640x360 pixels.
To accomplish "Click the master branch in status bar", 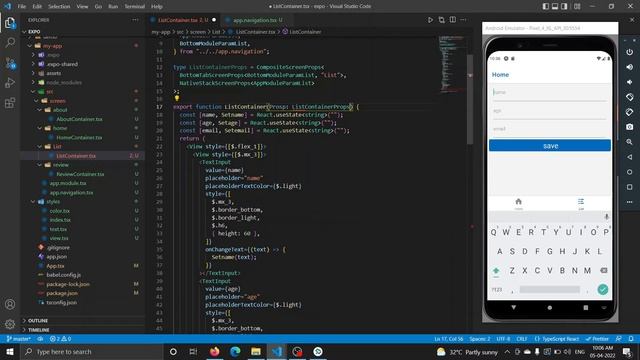I will pos(19,339).
